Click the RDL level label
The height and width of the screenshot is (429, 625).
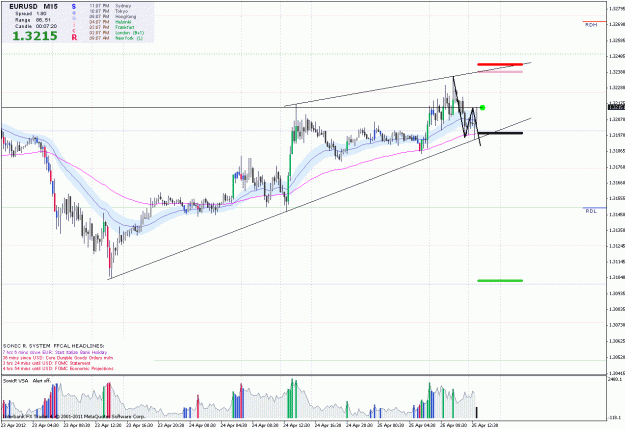point(591,211)
